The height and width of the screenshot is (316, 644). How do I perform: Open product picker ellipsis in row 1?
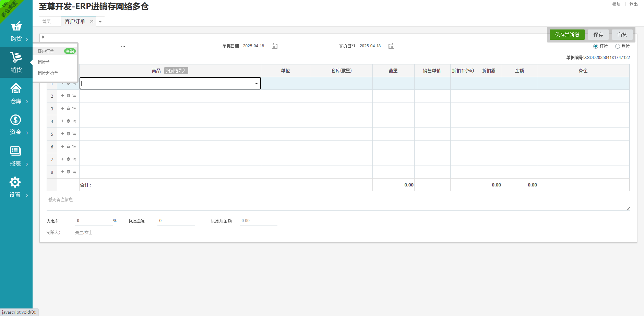[257, 83]
